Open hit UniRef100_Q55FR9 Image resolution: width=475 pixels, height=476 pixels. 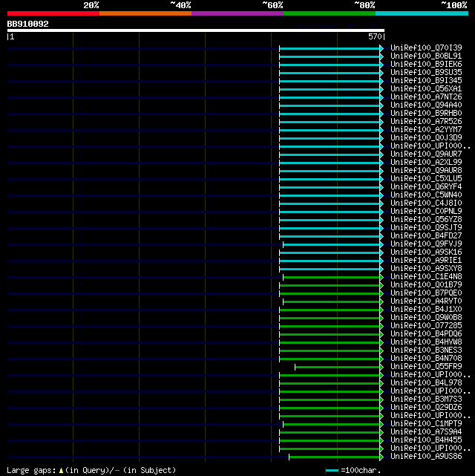[x=426, y=366]
